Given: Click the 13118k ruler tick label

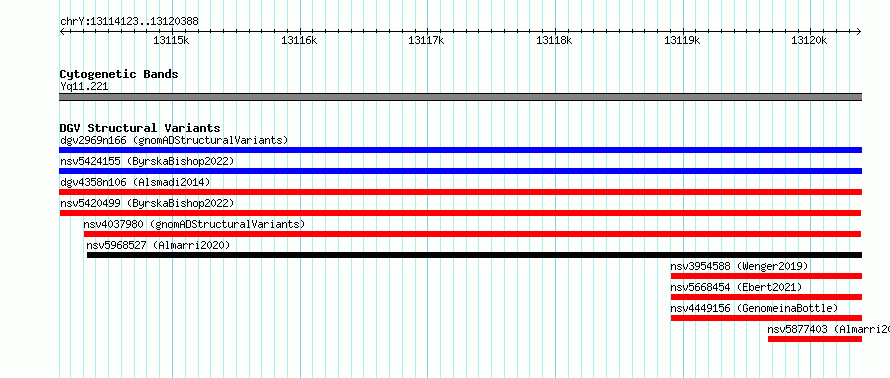Looking at the screenshot, I should point(555,41).
